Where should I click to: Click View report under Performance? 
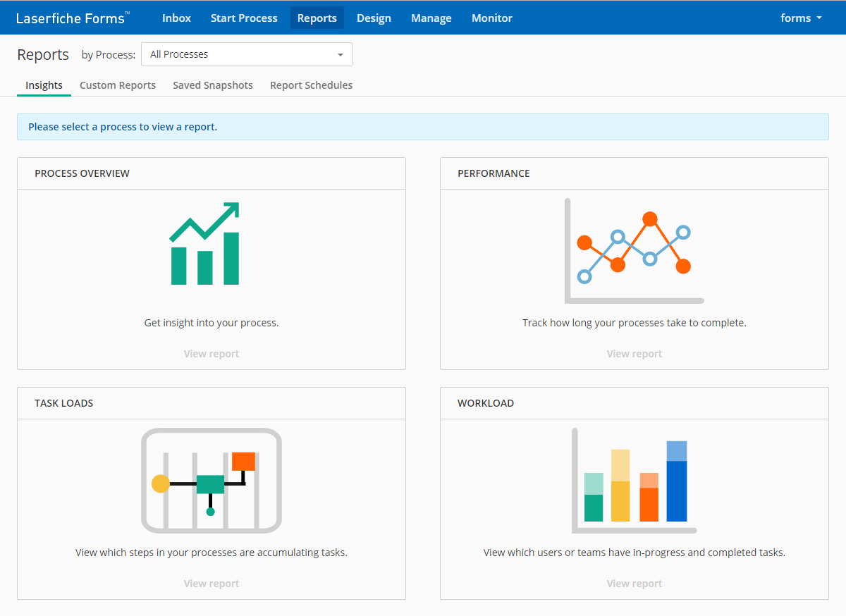tap(634, 354)
